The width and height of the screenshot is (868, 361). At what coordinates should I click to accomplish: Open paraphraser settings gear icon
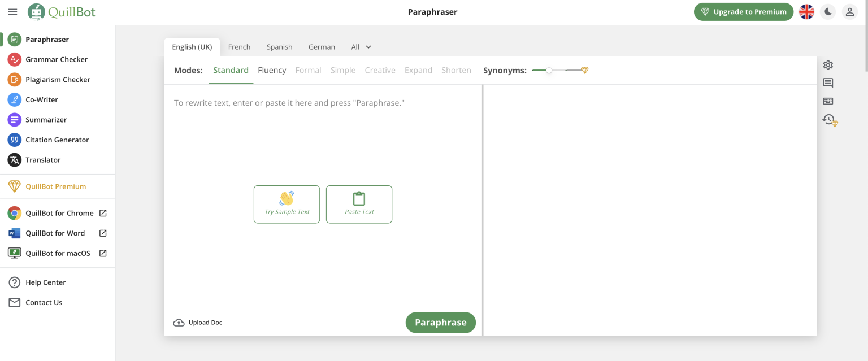[828, 65]
